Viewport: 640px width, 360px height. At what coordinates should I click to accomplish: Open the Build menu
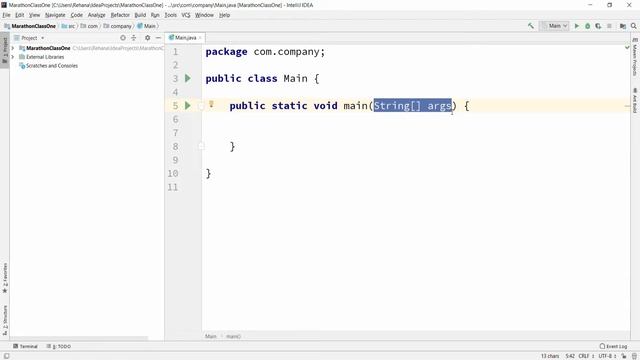click(x=140, y=15)
